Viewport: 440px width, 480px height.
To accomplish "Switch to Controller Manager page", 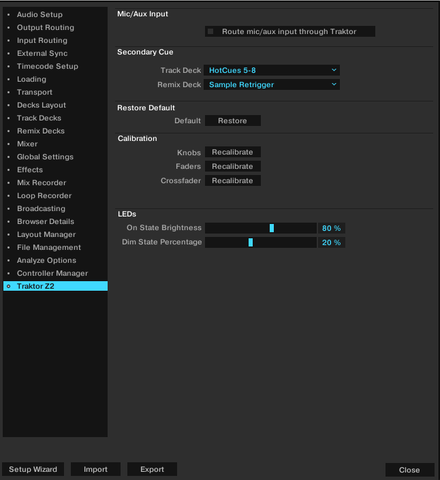I will (x=52, y=273).
